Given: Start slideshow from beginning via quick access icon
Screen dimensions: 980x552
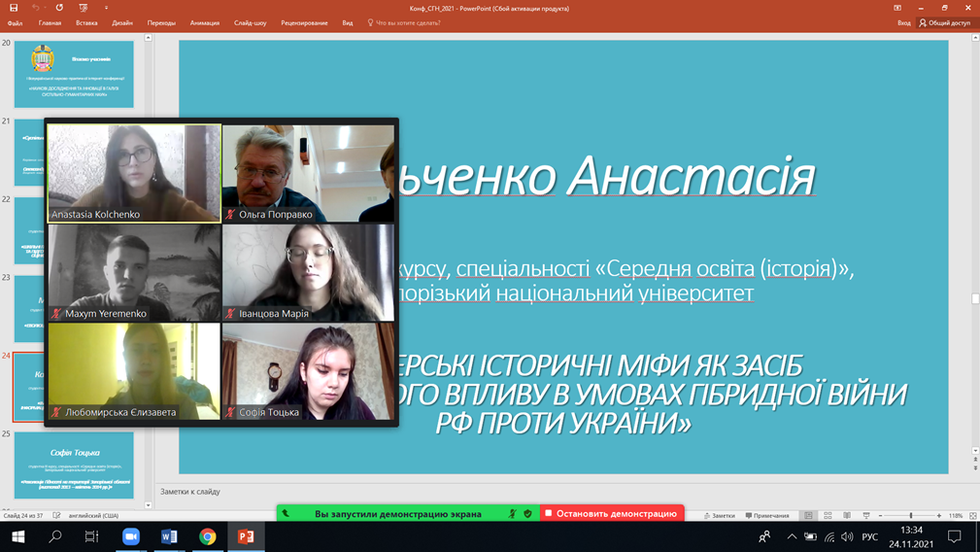Looking at the screenshot, I should click(84, 8).
